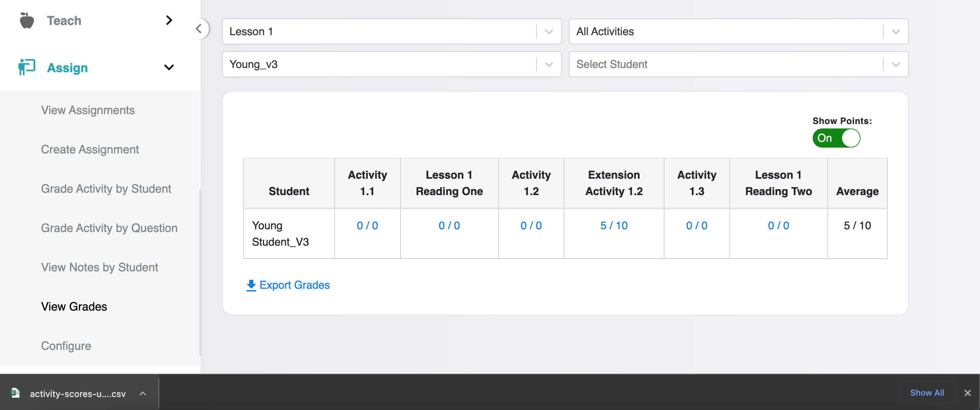Click the Teach label in sidebar

click(x=64, y=20)
